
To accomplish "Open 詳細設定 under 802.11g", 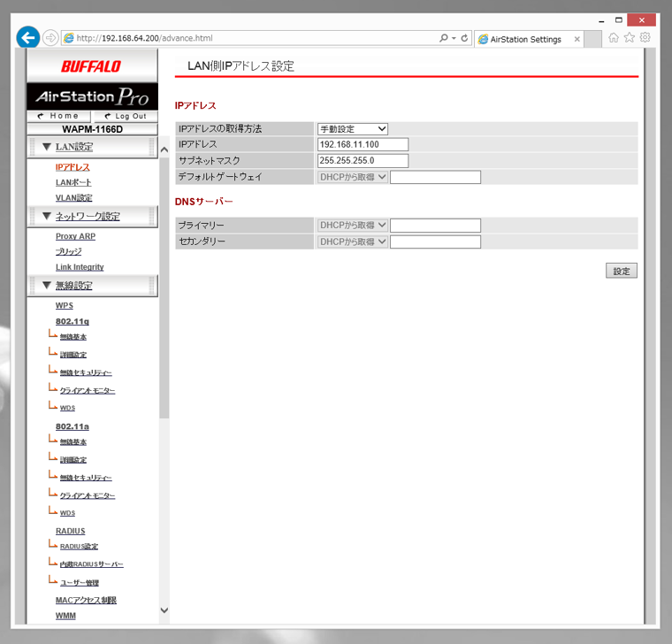I will [73, 355].
